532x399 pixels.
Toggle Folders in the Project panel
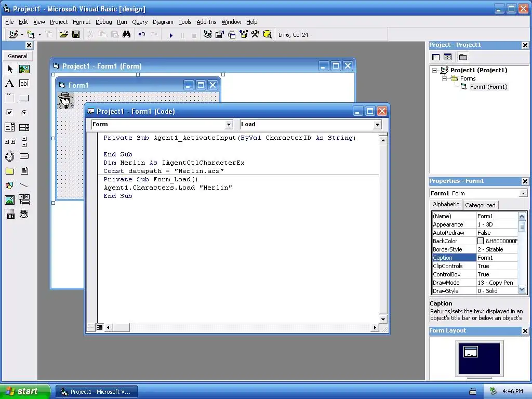point(463,57)
